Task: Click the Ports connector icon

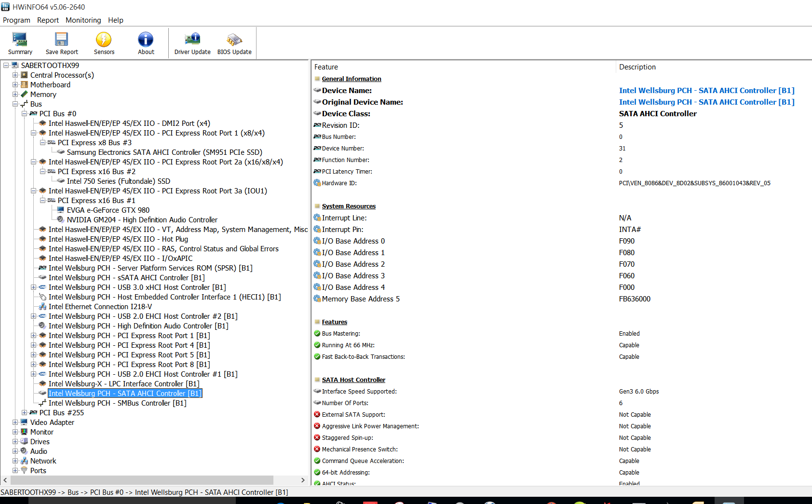Action: click(24, 470)
